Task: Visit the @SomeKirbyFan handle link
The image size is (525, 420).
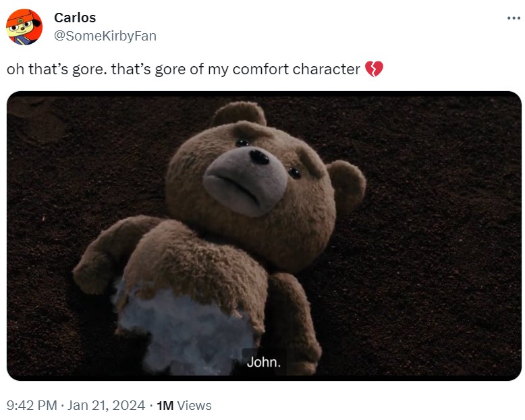Action: [x=105, y=36]
